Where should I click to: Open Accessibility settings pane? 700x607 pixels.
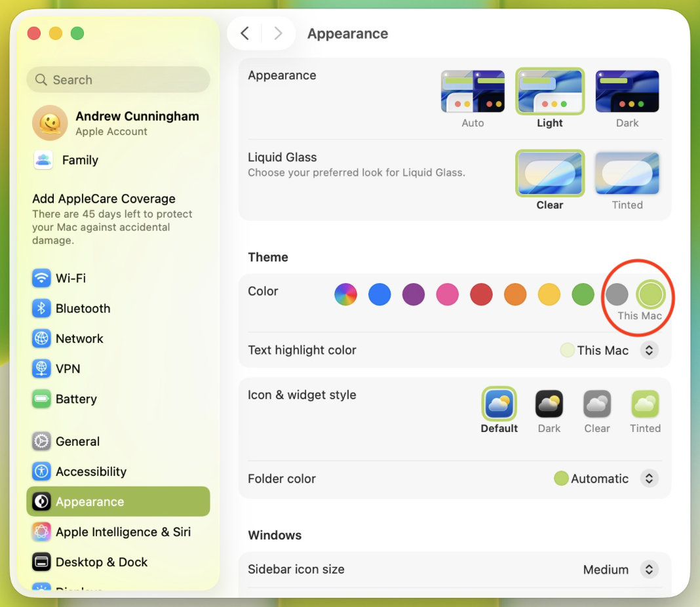[x=118, y=471]
